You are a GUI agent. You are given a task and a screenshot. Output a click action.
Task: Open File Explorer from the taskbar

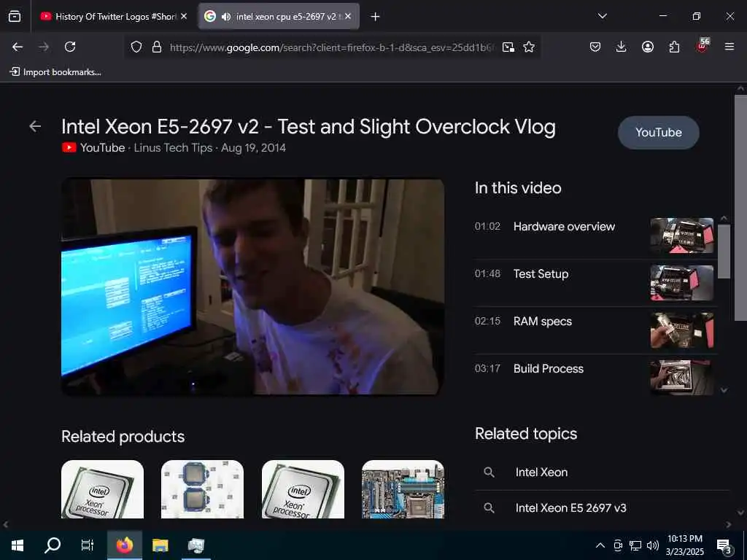pyautogui.click(x=160, y=545)
